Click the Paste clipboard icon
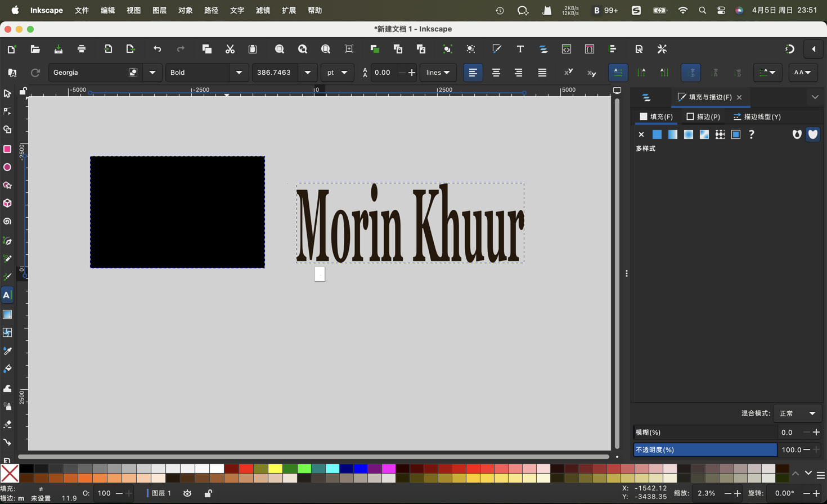Viewport: 827px width, 504px height. tap(253, 49)
